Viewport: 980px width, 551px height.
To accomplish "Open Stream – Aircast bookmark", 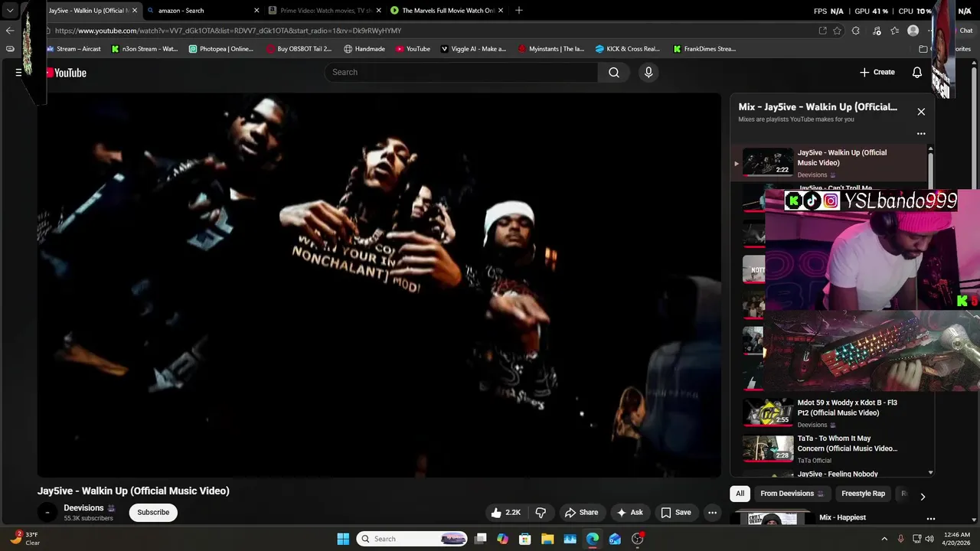I will click(x=73, y=49).
